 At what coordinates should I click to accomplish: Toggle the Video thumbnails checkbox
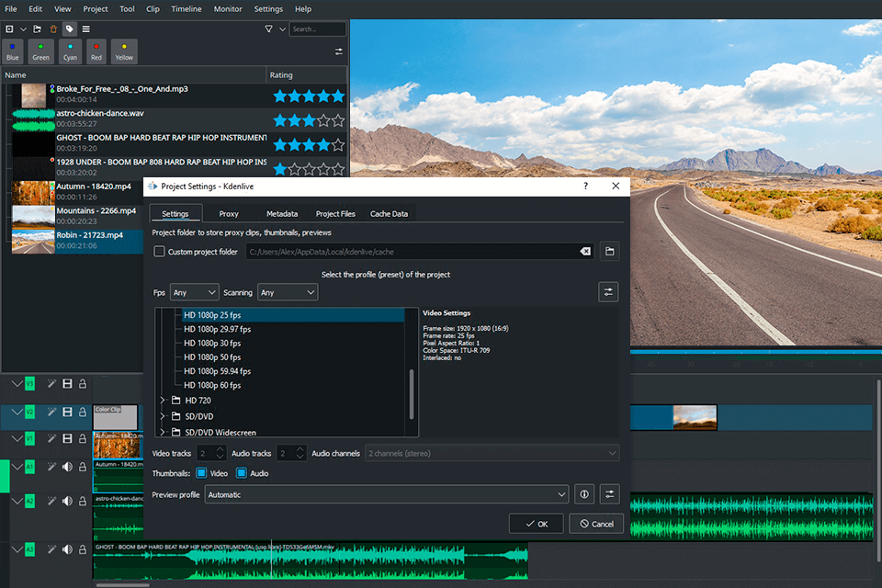(x=201, y=473)
